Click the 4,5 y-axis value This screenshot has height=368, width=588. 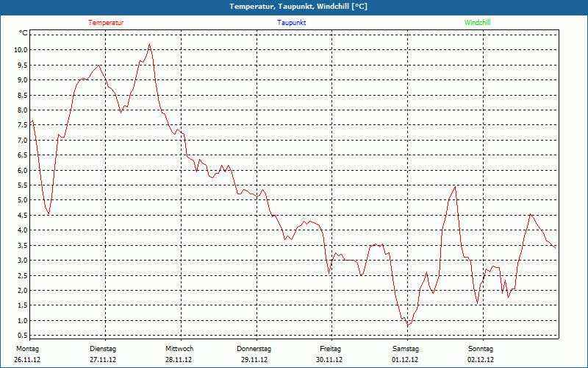(x=23, y=215)
